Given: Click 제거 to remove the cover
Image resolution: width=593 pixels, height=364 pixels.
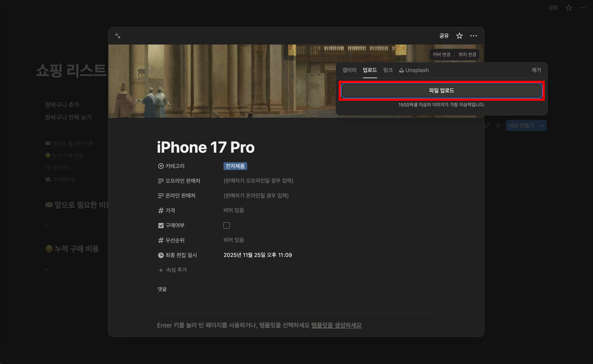Looking at the screenshot, I should pos(536,70).
